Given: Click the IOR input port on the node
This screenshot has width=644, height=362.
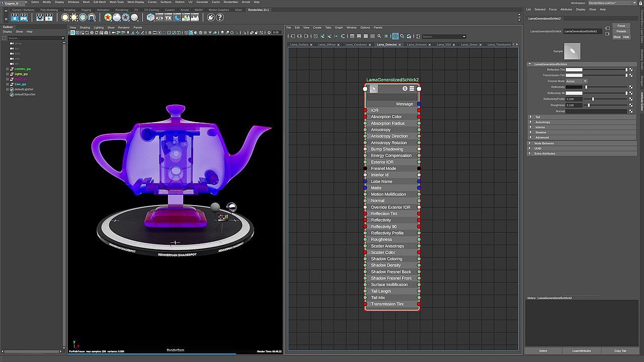Looking at the screenshot, I should tap(365, 110).
